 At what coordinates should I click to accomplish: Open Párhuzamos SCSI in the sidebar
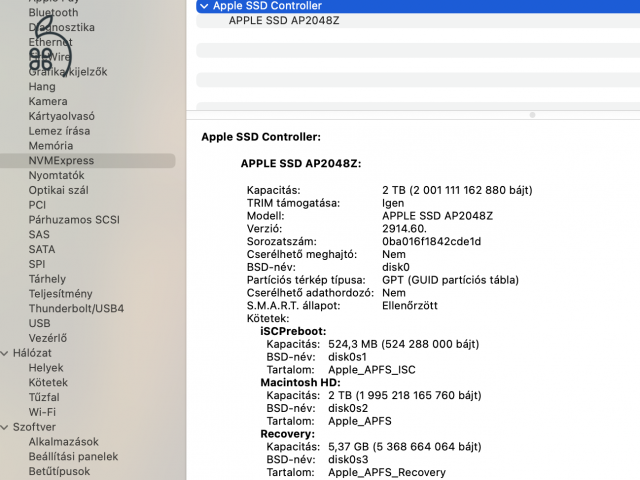[74, 220]
